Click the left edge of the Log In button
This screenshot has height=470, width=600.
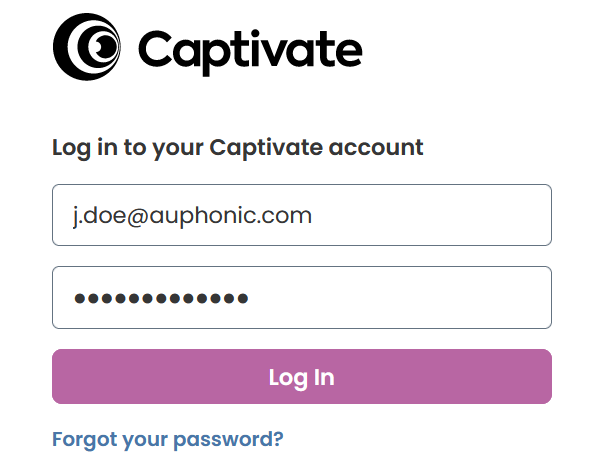click(59, 377)
